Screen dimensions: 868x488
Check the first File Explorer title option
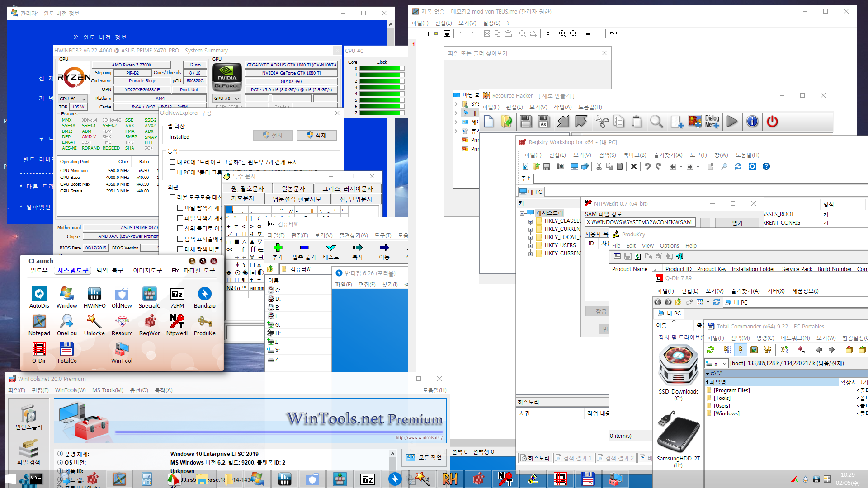(x=180, y=207)
